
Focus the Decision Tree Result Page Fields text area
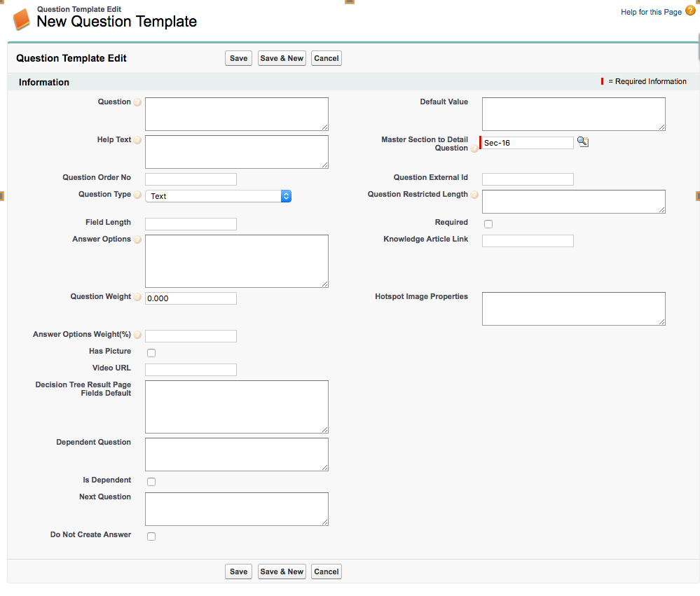tap(237, 407)
